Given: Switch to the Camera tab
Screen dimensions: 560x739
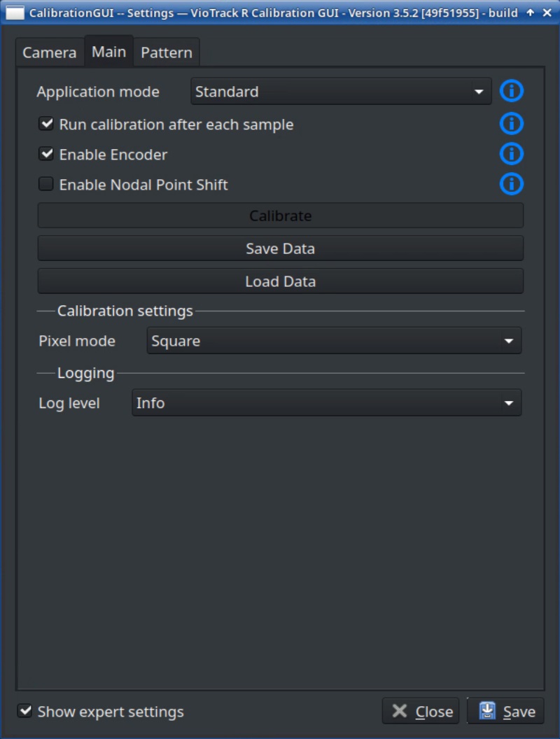Looking at the screenshot, I should pos(50,53).
